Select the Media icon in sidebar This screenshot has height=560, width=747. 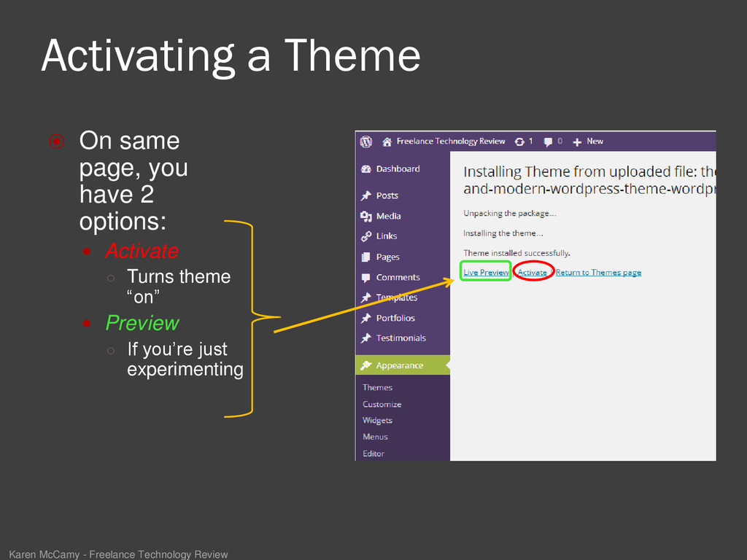(x=366, y=216)
